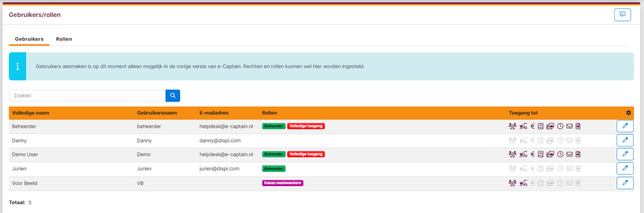The width and height of the screenshot is (644, 213).
Task: Click the Toegang tot column header
Action: click(523, 113)
